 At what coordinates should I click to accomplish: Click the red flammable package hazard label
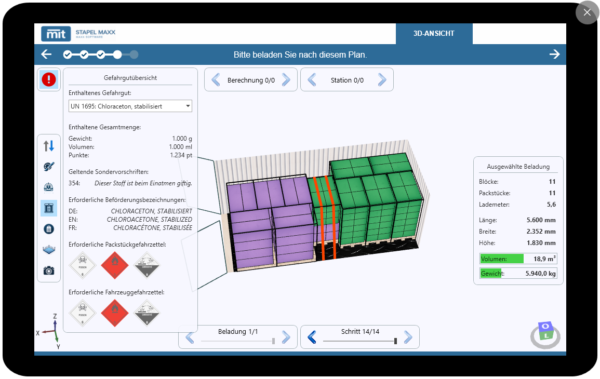click(x=114, y=265)
